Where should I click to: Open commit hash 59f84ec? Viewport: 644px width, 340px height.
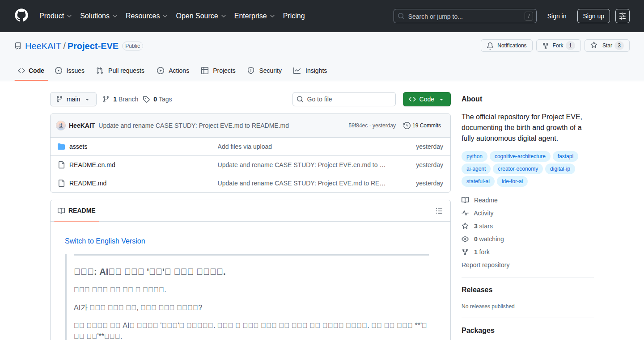(x=358, y=126)
